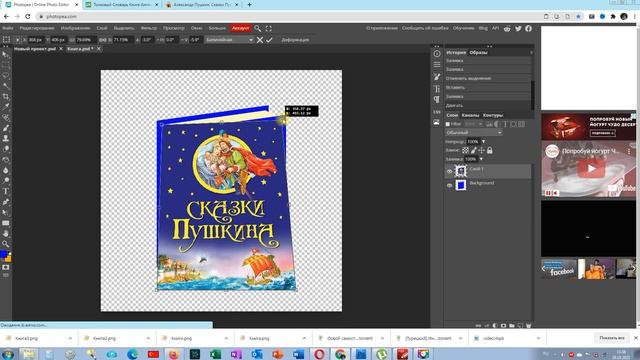Click the Facebook icon in the header
This screenshot has width=640, height=360.
point(529,28)
